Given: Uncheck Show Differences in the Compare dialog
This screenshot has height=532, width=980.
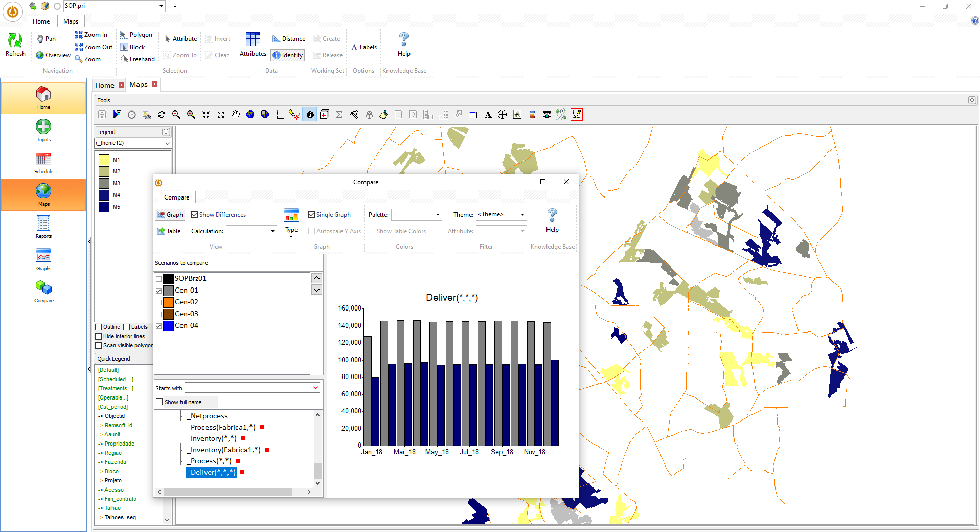Looking at the screenshot, I should click(x=195, y=214).
